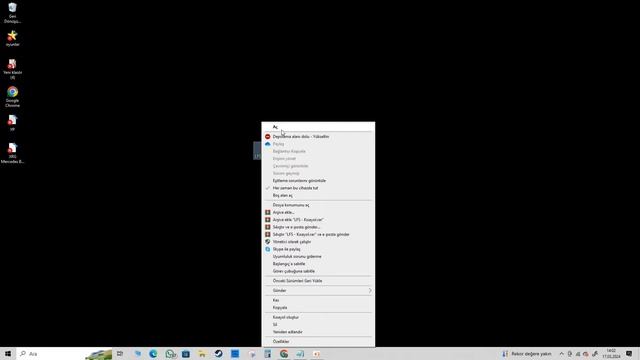Screen dimensions: 640x360
Task: Select the 2002 Mercedes B... desktop file
Action: 12,153
